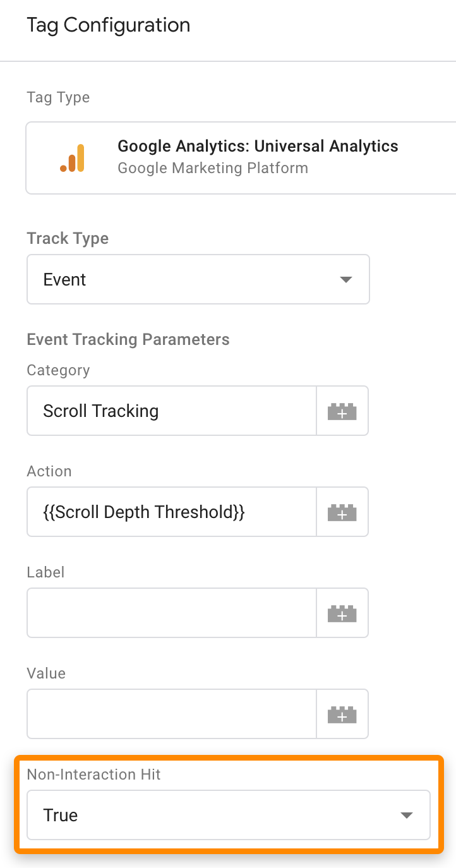Click inside the empty Value field
The image size is (456, 868).
click(171, 714)
